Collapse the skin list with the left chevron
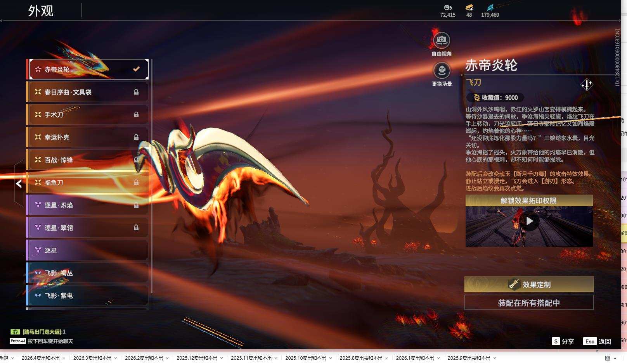 [x=18, y=184]
